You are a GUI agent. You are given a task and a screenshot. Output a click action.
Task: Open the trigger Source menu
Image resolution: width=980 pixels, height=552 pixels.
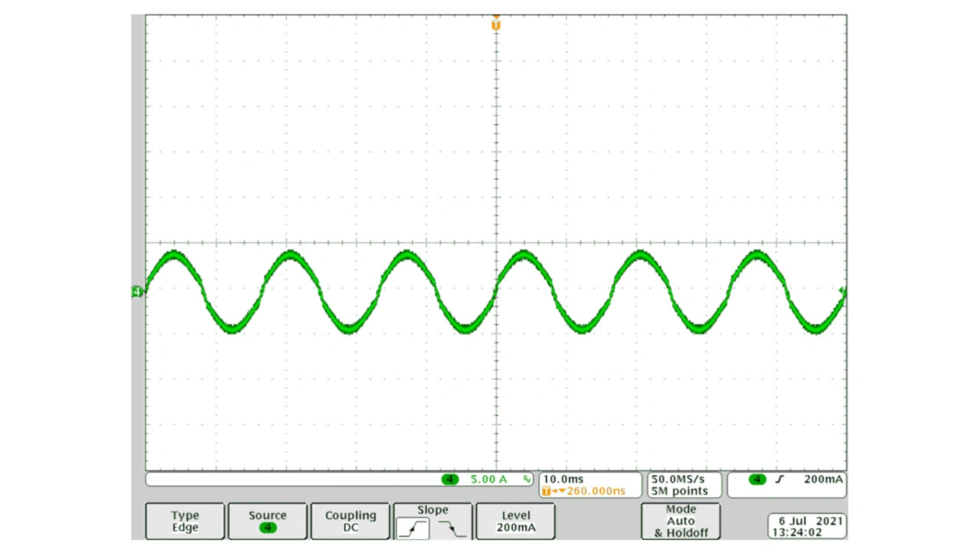[267, 521]
